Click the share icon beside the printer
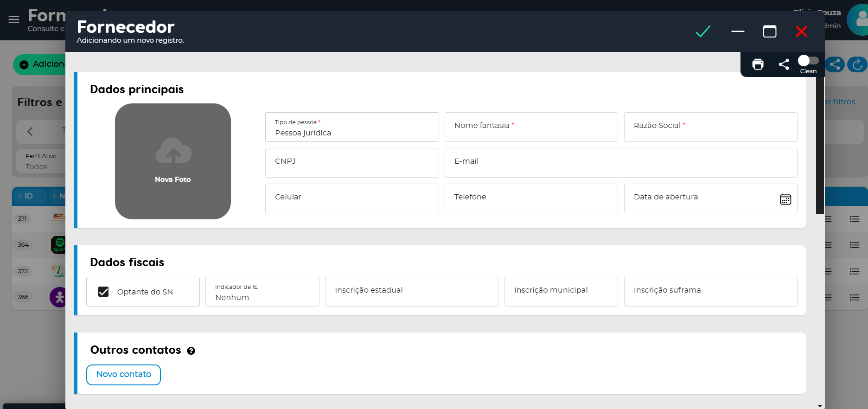Screen dimensions: 868x409 coord(784,64)
